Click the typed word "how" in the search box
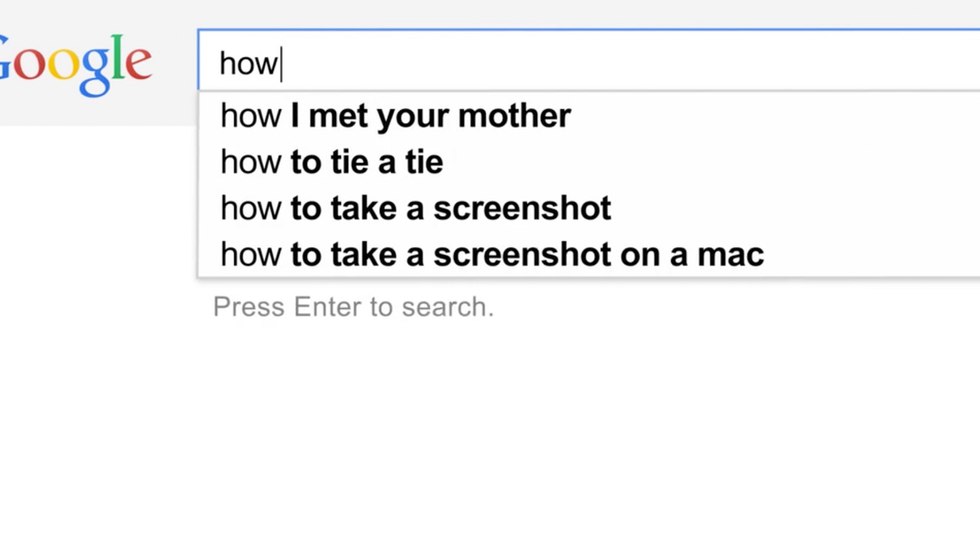The height and width of the screenshot is (551, 980). 248,63
